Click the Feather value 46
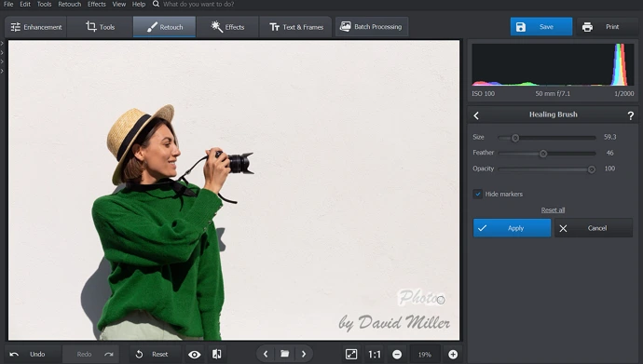643x364 pixels. coord(609,153)
